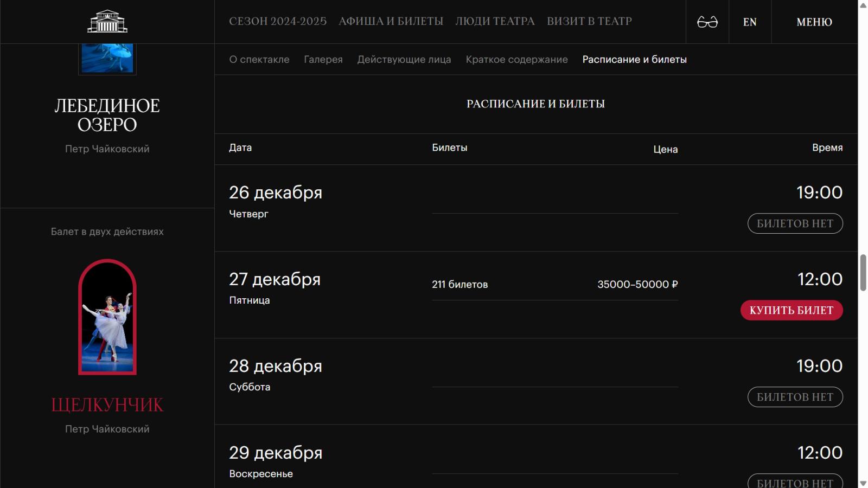Open the МЕНЮ main menu

pos(814,22)
